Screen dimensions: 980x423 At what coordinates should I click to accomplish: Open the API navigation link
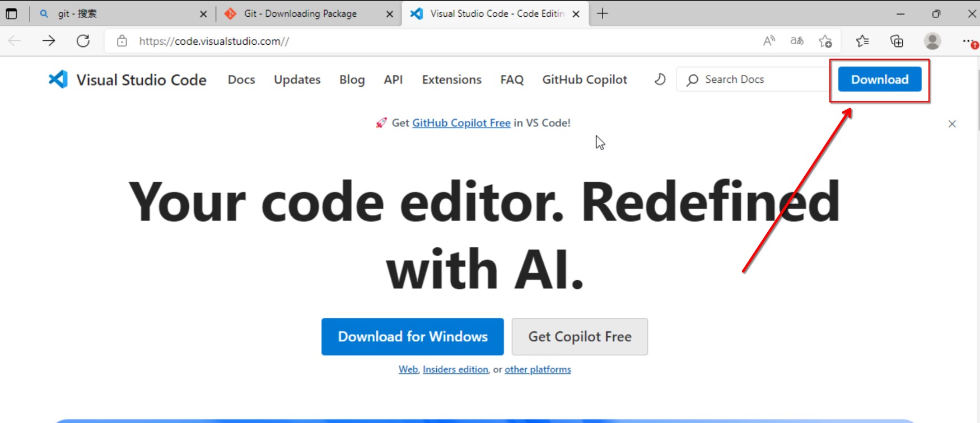pos(393,79)
